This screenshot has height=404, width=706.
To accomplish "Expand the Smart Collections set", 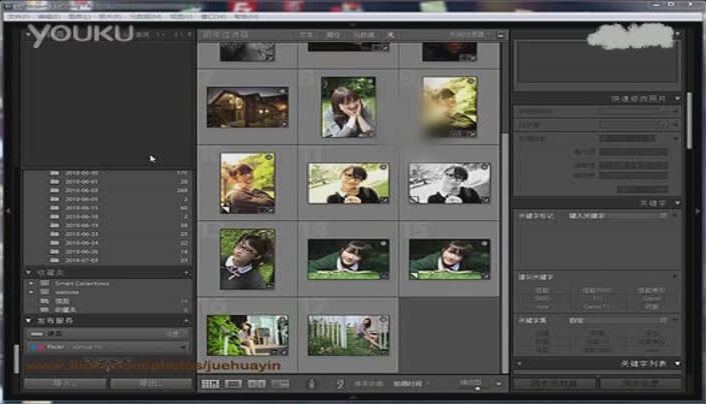I will (x=31, y=283).
